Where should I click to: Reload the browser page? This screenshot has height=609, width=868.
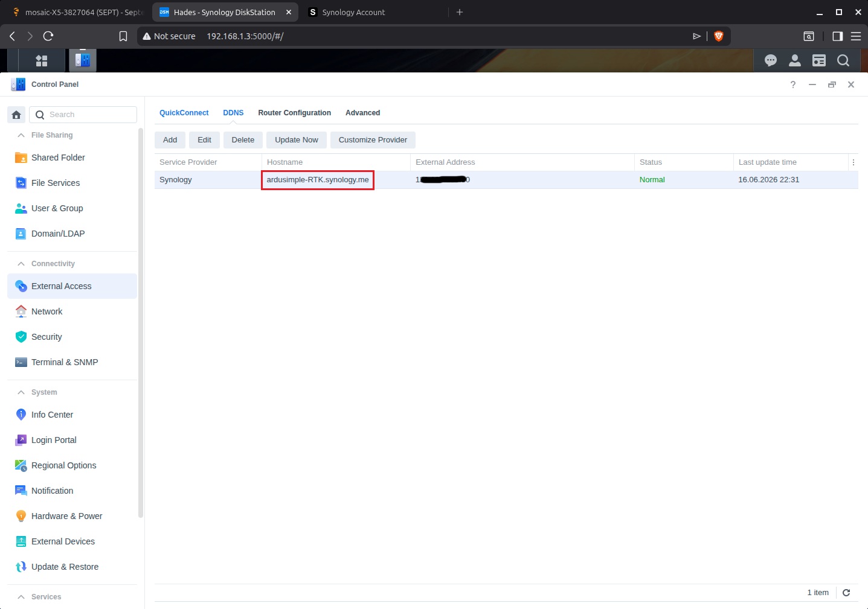tap(48, 36)
